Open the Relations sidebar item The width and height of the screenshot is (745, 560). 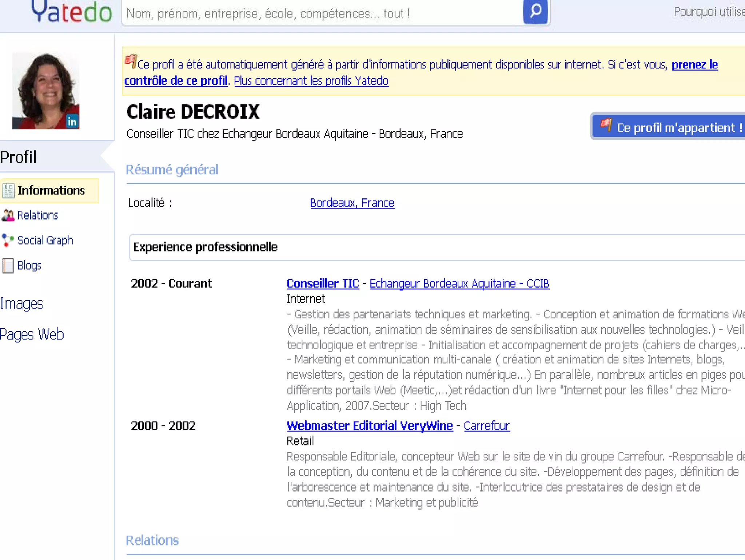pyautogui.click(x=37, y=215)
